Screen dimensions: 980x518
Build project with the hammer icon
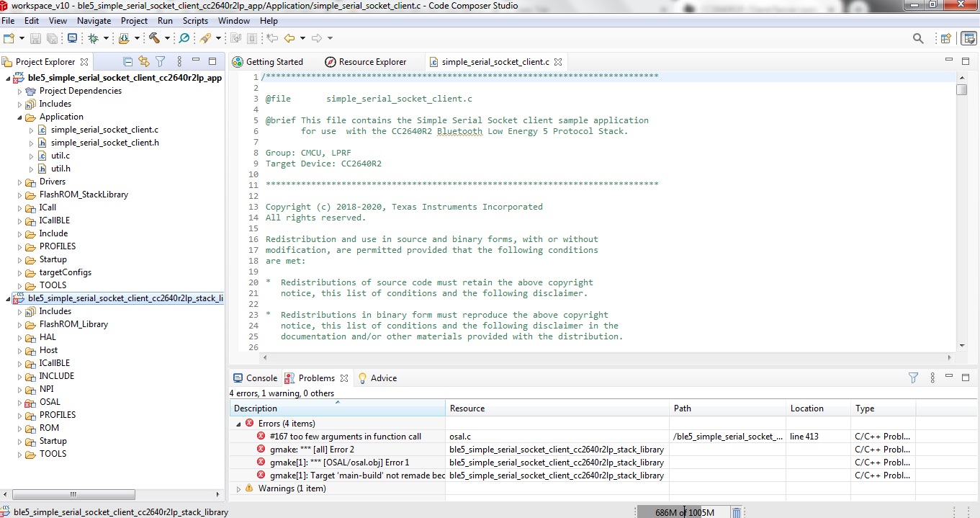[x=154, y=38]
